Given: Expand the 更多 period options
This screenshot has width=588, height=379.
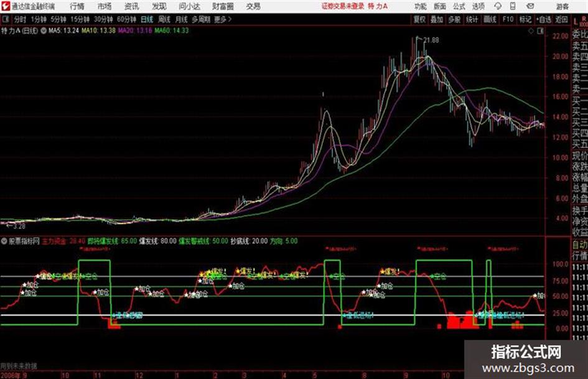Looking at the screenshot, I should coord(223,19).
